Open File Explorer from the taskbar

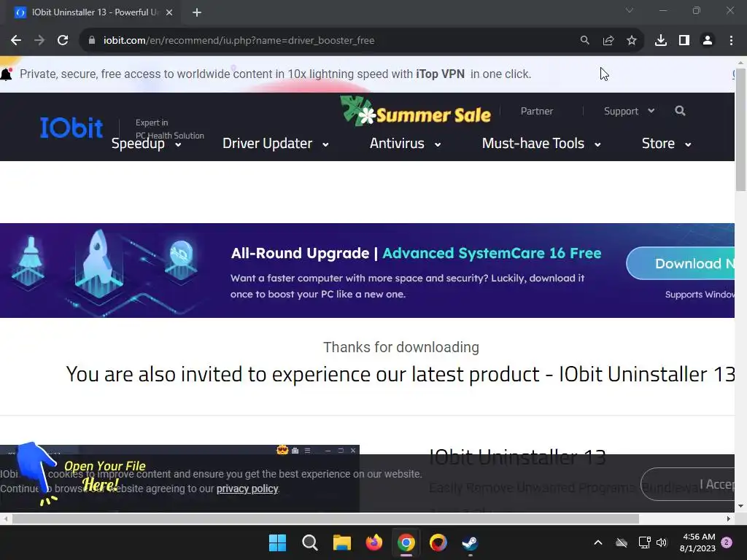click(341, 542)
